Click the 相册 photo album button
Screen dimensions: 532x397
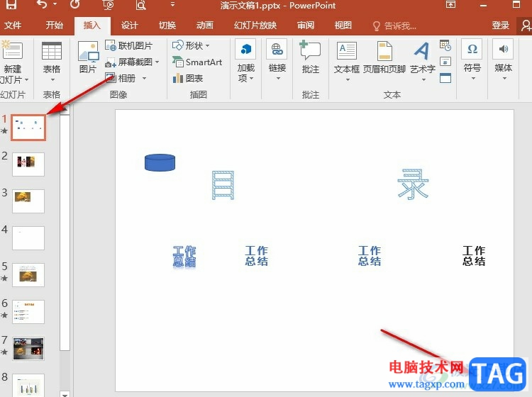(x=121, y=78)
